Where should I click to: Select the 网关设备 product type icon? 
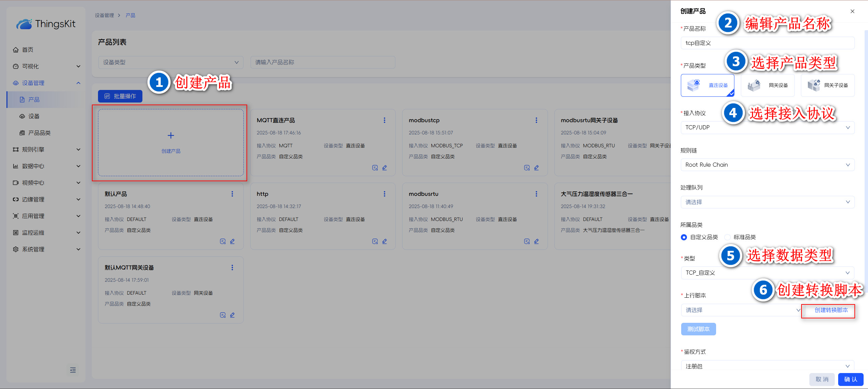click(754, 85)
